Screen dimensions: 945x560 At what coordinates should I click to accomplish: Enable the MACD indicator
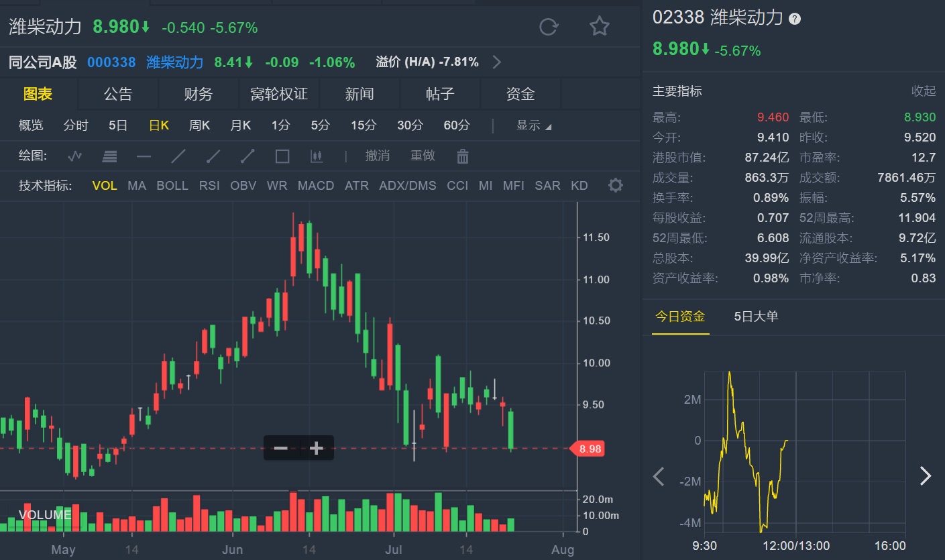click(316, 186)
